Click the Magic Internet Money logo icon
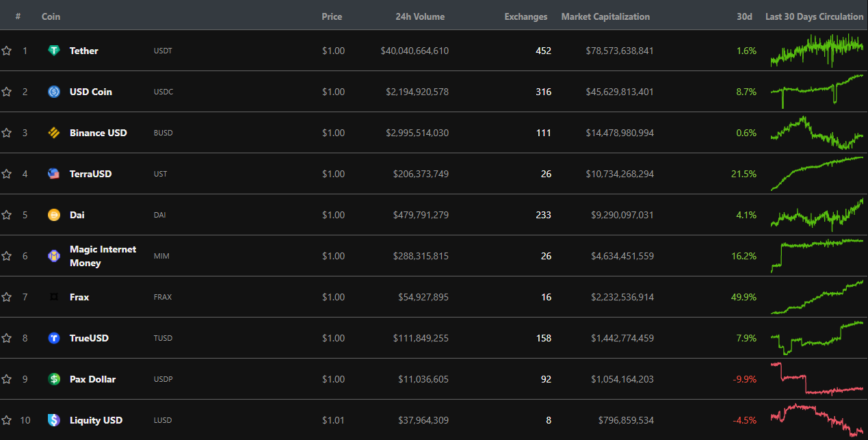This screenshot has width=868, height=440. click(x=54, y=256)
